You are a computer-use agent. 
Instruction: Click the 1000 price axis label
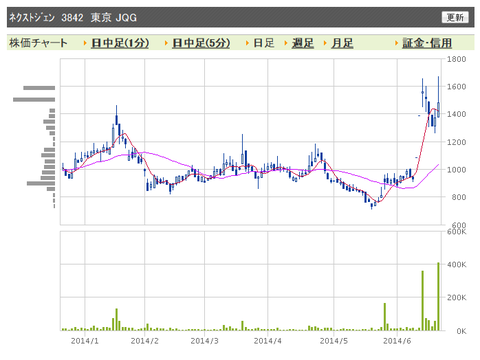(x=456, y=169)
